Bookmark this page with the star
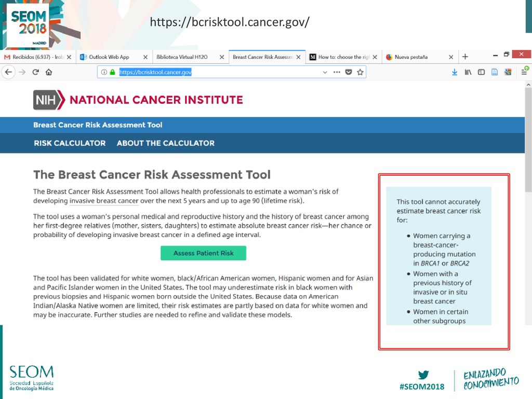532x399 pixels. [x=360, y=72]
